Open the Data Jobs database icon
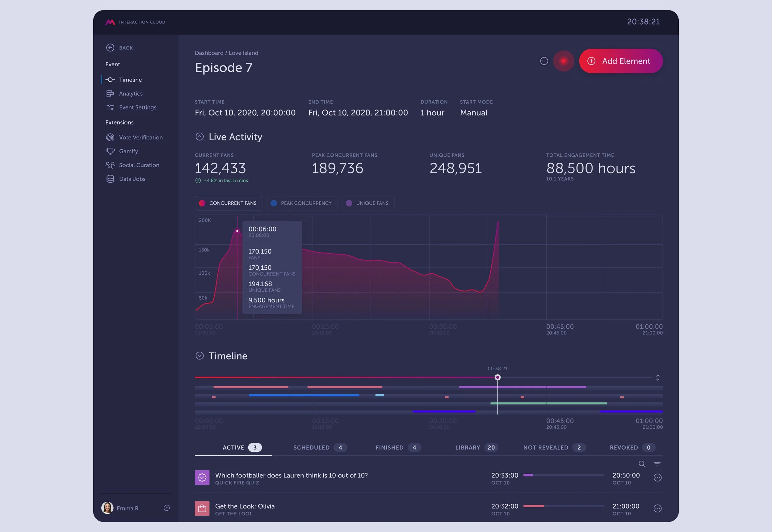 [x=110, y=179]
